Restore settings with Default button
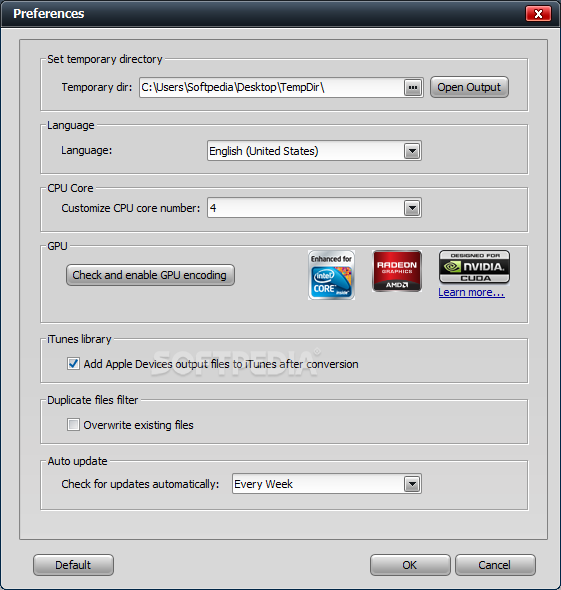 click(x=73, y=565)
